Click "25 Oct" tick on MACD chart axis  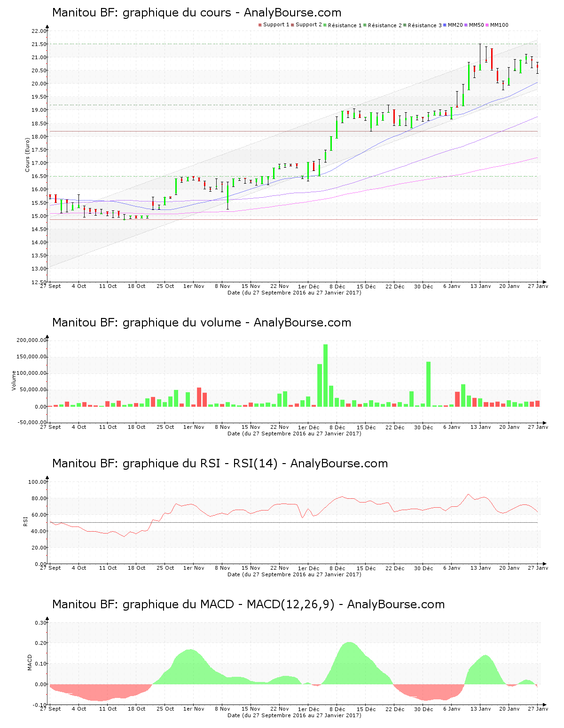pyautogui.click(x=165, y=709)
